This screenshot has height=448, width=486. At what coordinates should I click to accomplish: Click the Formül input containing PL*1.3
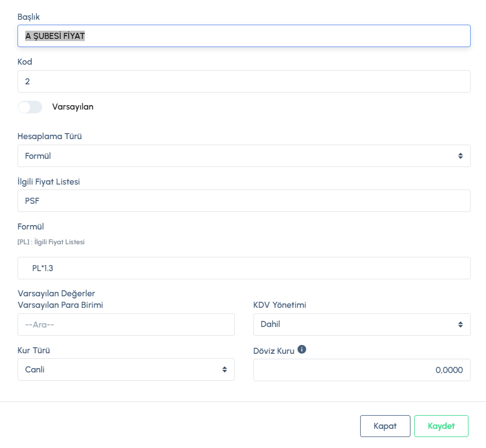(244, 268)
